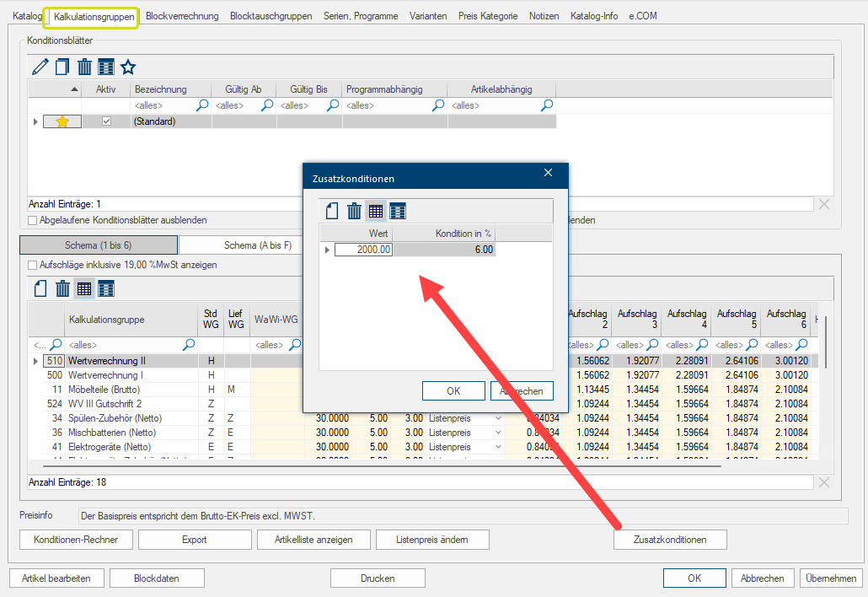The width and height of the screenshot is (868, 597).
Task: Toggle Aktiv checkbox for the Standard row
Action: (106, 121)
